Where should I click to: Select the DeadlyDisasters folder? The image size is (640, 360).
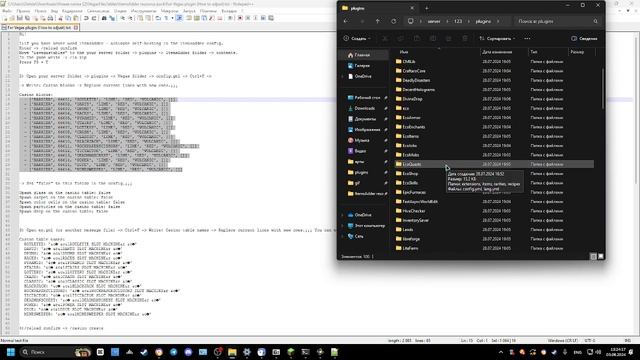click(x=413, y=80)
